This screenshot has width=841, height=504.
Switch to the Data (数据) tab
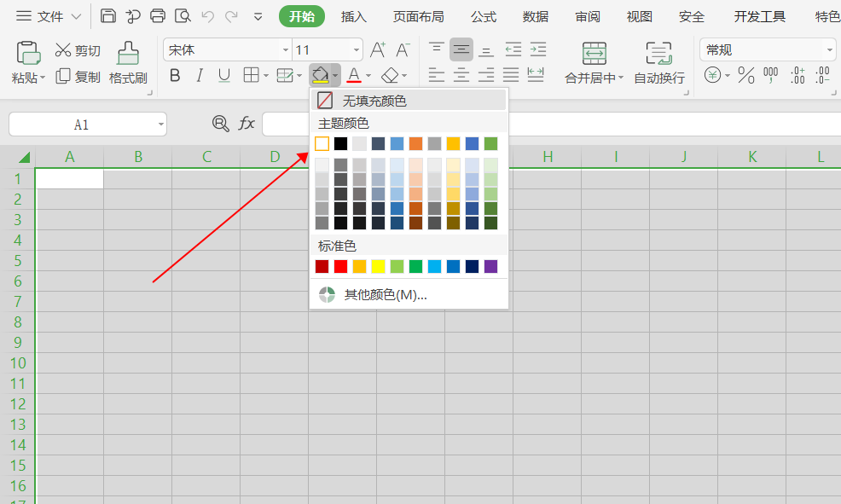coord(536,16)
